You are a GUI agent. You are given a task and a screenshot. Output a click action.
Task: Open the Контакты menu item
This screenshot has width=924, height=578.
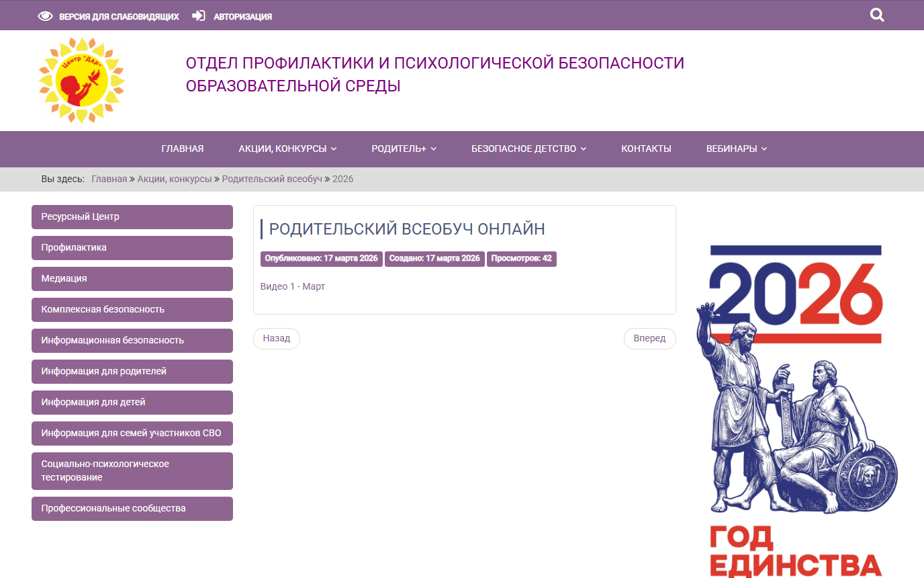pos(646,149)
